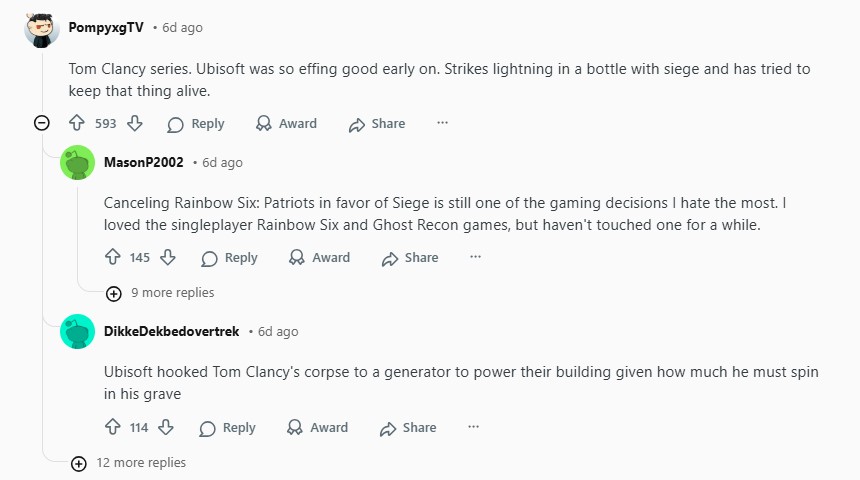Give an Award to MasonP2002's comment
The height and width of the screenshot is (480, 860).
pos(319,258)
